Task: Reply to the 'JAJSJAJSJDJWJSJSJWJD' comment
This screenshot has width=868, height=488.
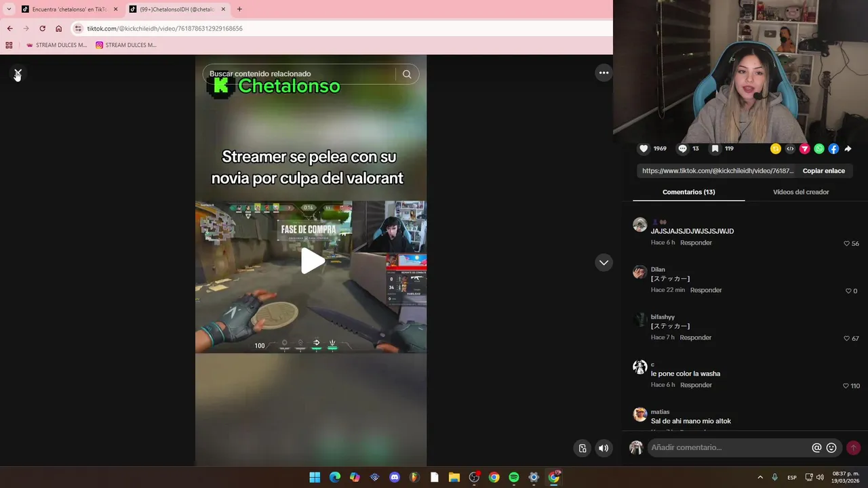Action: pyautogui.click(x=696, y=243)
